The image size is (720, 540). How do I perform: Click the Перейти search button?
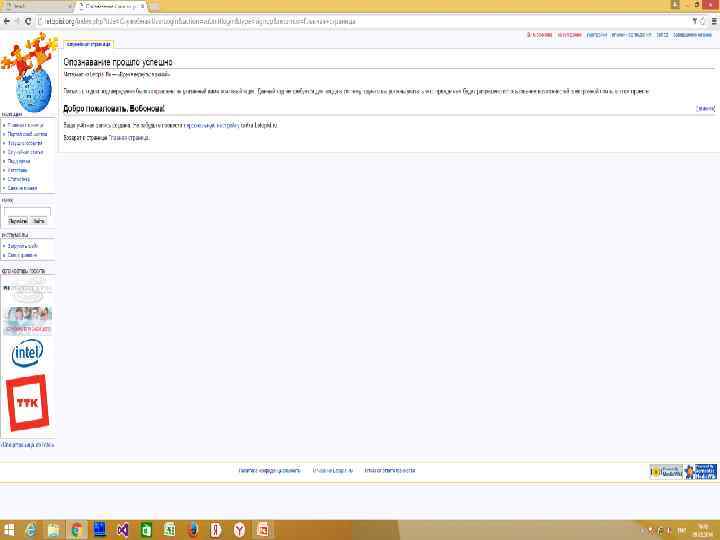(x=18, y=221)
